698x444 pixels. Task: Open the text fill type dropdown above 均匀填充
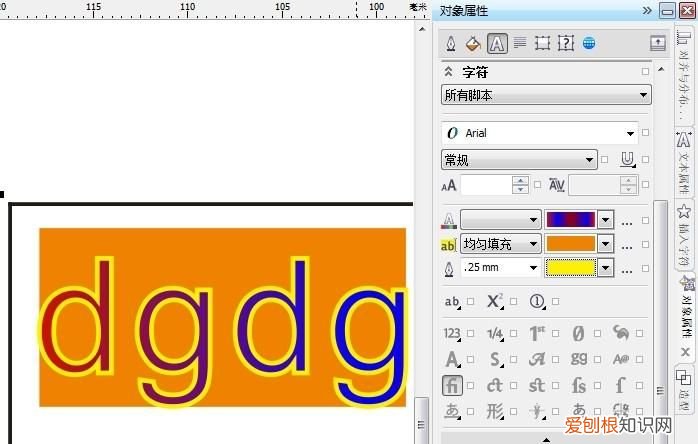501,220
